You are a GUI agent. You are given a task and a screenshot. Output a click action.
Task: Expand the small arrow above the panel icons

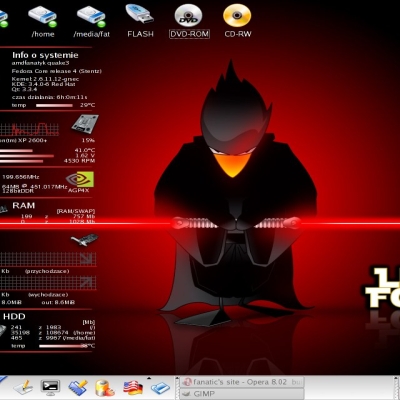coord(149,378)
